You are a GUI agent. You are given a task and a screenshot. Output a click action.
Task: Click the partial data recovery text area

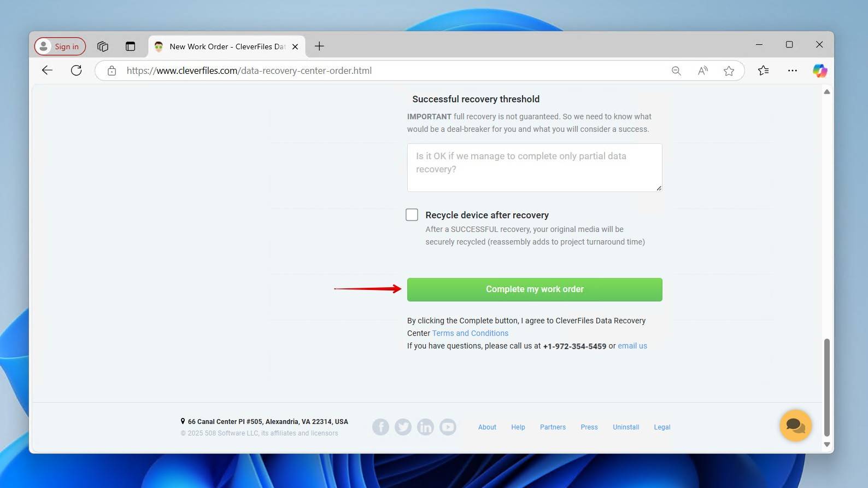tap(535, 167)
